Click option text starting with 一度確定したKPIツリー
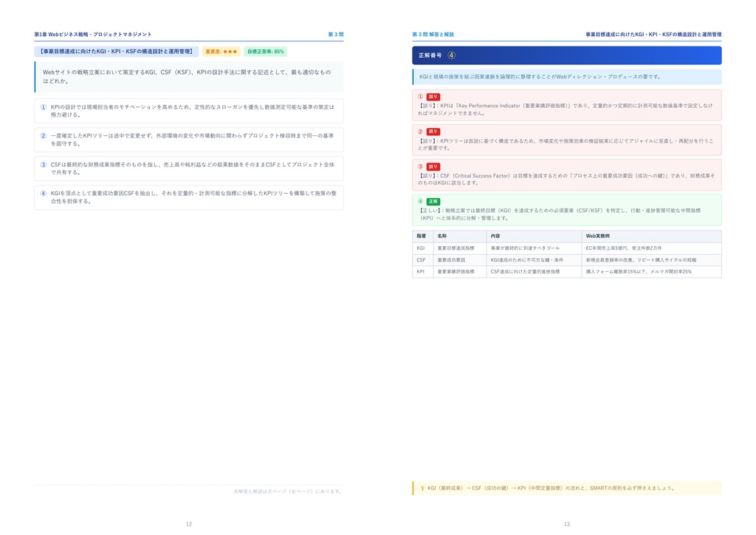The image size is (756, 535). (x=193, y=140)
